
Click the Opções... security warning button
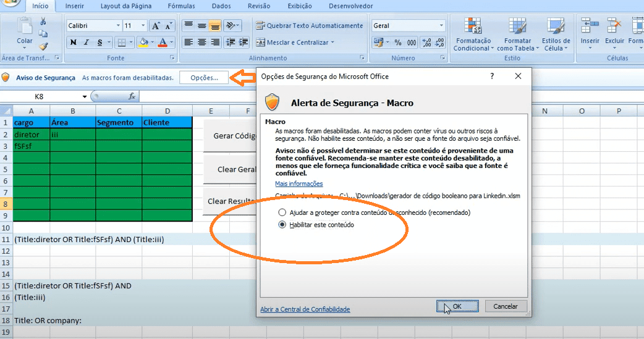pos(204,78)
